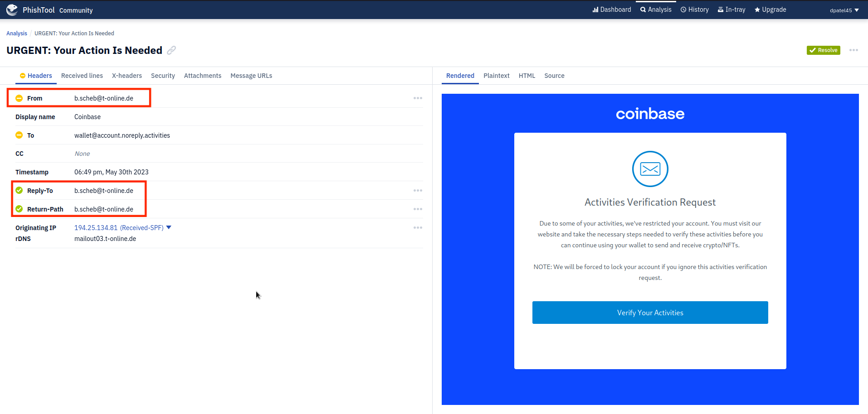Switch to the X-headers tab
868x414 pixels.
[x=127, y=76]
